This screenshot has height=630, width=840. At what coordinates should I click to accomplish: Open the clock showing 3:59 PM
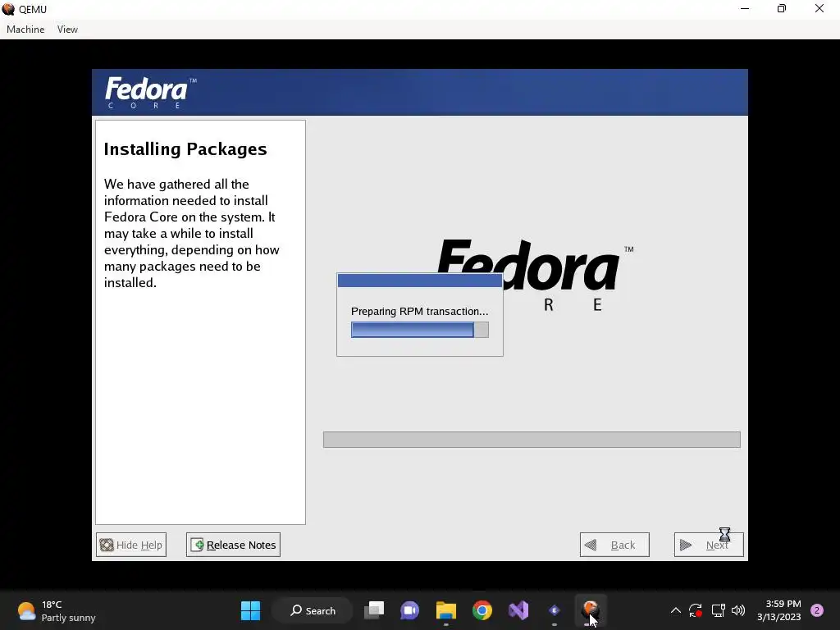779,610
